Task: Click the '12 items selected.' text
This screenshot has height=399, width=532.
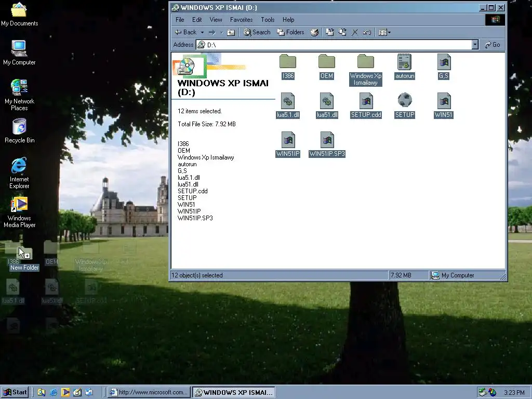Action: (199, 111)
